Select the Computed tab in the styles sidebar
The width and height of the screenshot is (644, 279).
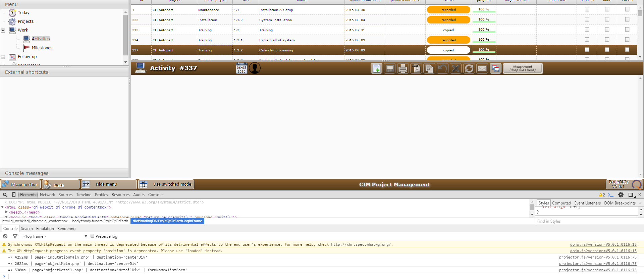(561, 203)
